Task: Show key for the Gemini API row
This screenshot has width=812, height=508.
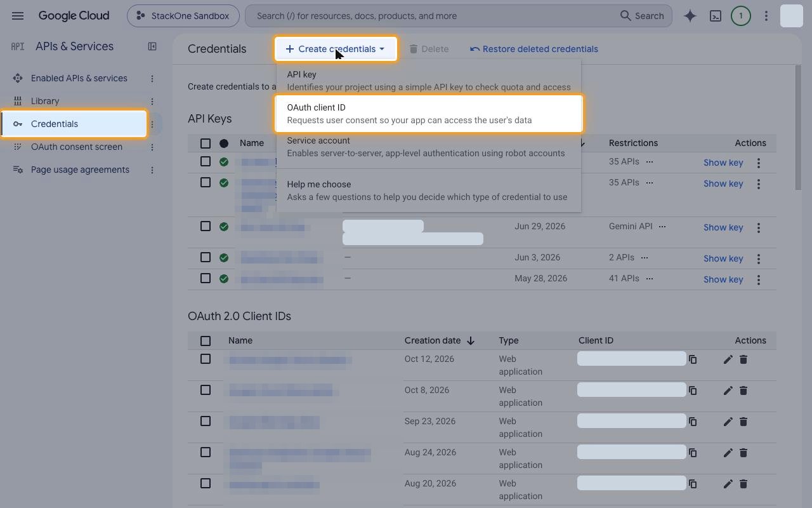Action: [723, 227]
